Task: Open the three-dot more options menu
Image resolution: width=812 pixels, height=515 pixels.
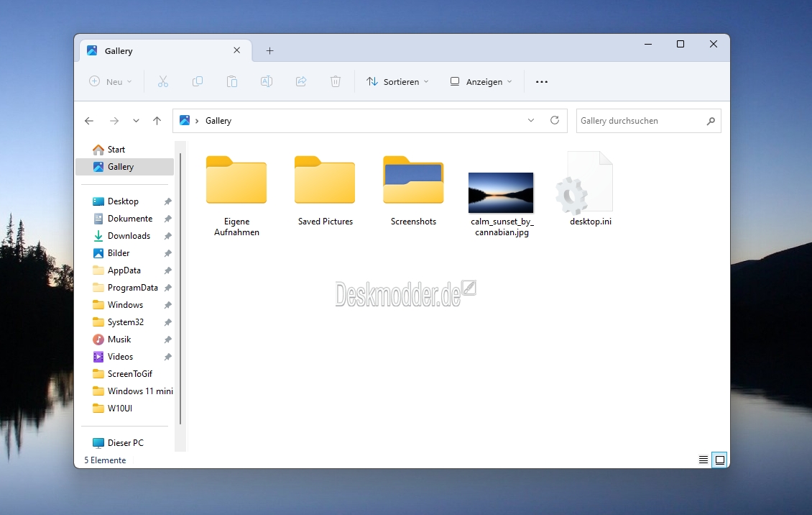Action: click(542, 82)
